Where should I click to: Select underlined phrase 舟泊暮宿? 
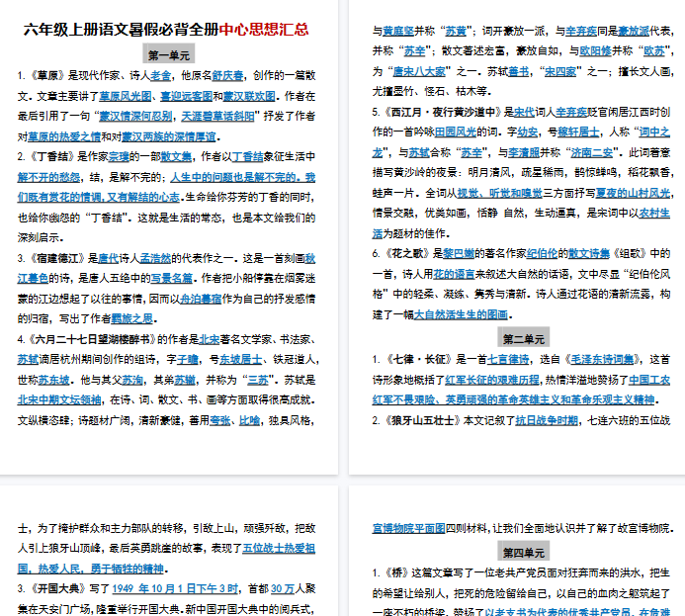201,300
